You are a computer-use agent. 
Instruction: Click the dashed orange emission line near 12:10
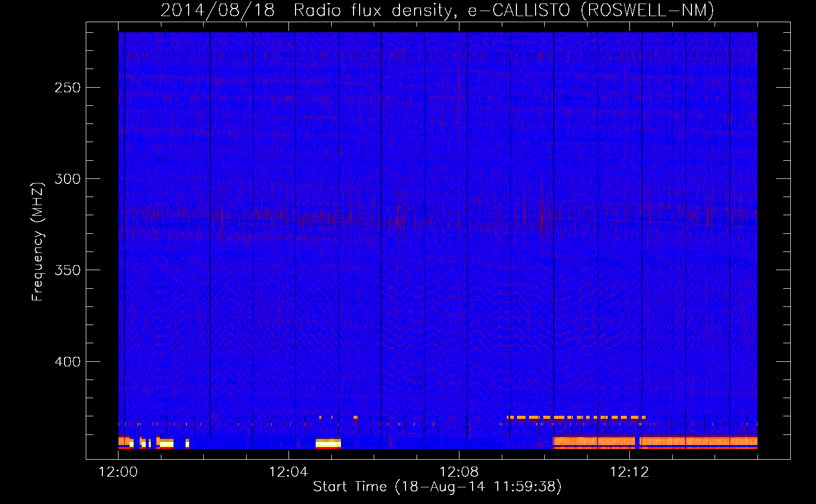click(x=576, y=417)
